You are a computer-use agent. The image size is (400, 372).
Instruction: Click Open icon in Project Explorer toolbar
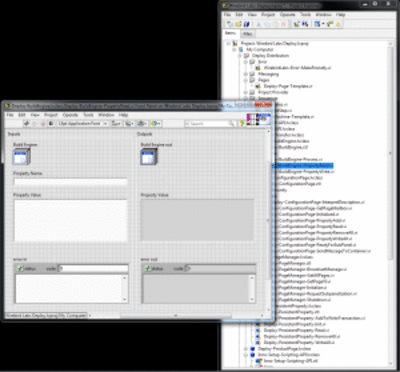coord(238,24)
